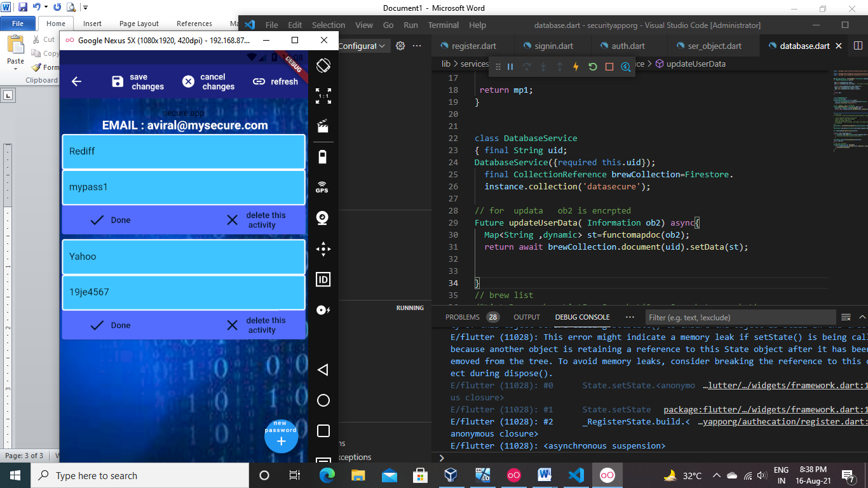This screenshot has height=488, width=868.
Task: Open Word File tab
Action: [18, 24]
